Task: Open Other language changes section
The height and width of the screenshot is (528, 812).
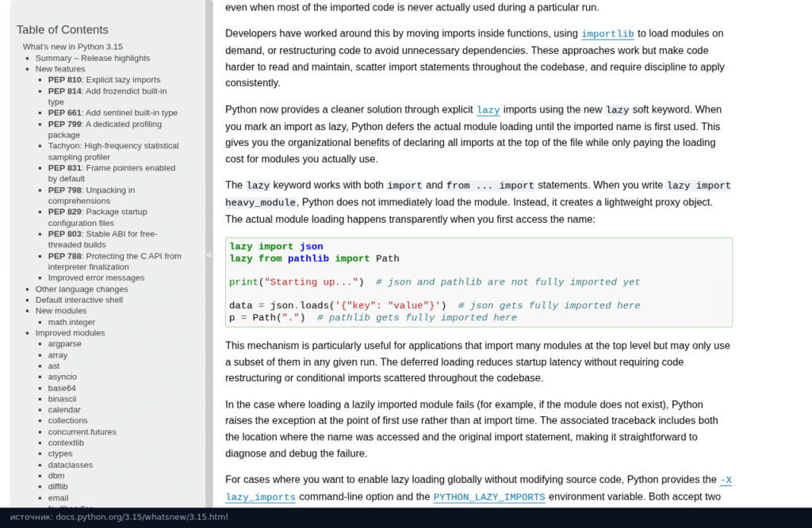Action: pyautogui.click(x=82, y=289)
